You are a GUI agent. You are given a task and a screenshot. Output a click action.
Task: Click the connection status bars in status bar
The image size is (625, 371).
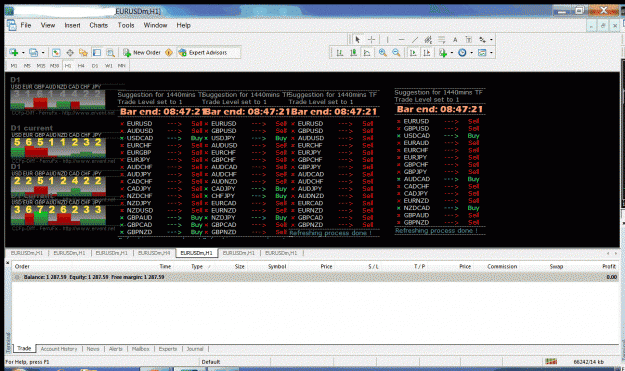[x=551, y=361]
